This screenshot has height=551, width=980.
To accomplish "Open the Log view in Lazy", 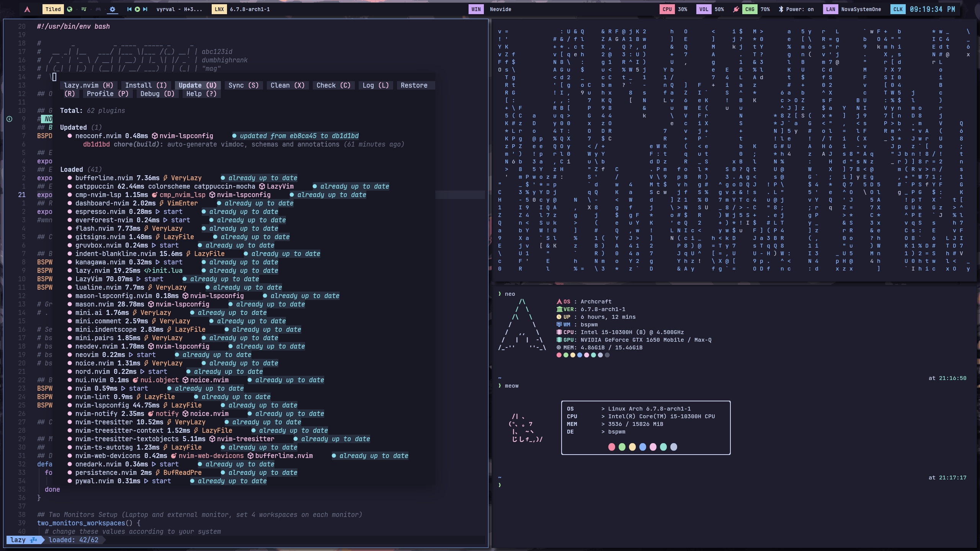I will tap(375, 85).
